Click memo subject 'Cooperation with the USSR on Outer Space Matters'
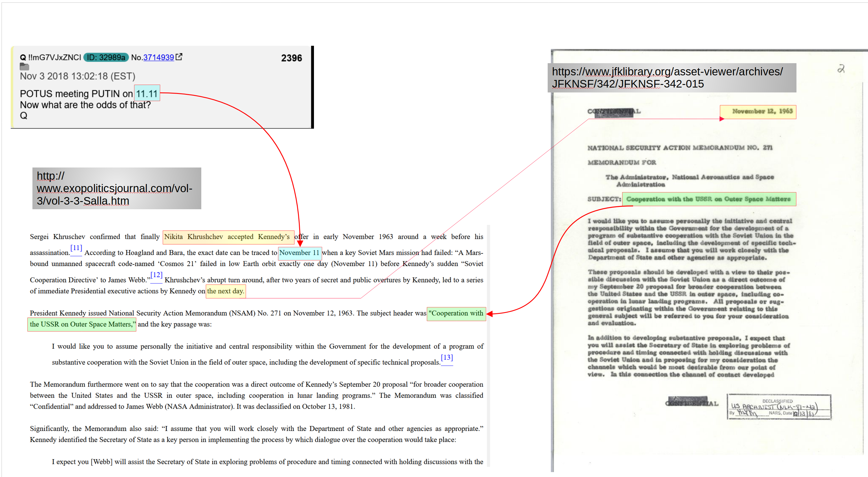868x477 pixels. tap(709, 199)
